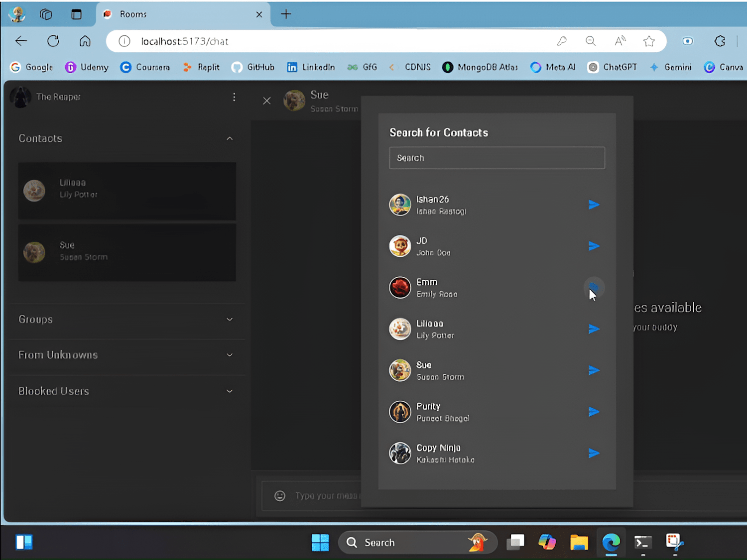747x560 pixels.
Task: Open the Udemy bookmark
Action: coord(87,67)
